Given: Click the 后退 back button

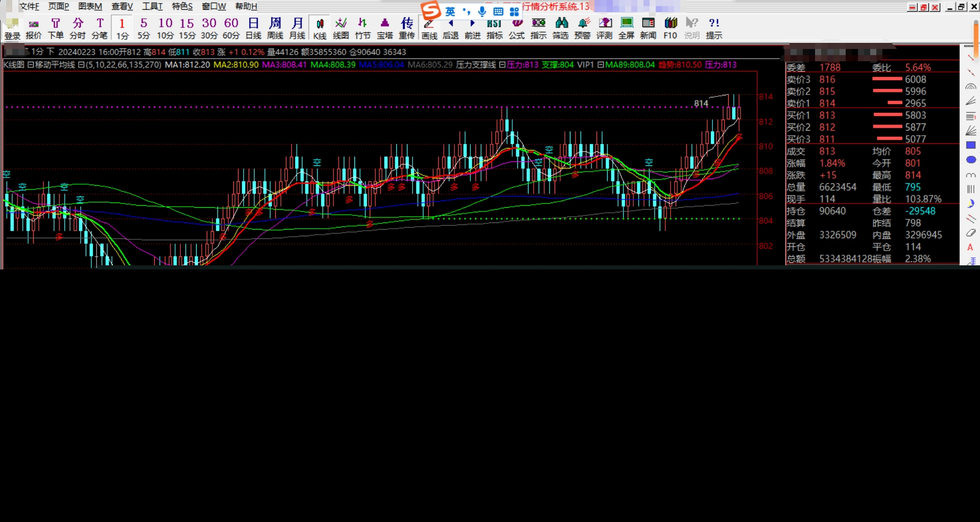Looking at the screenshot, I should click(x=450, y=28).
